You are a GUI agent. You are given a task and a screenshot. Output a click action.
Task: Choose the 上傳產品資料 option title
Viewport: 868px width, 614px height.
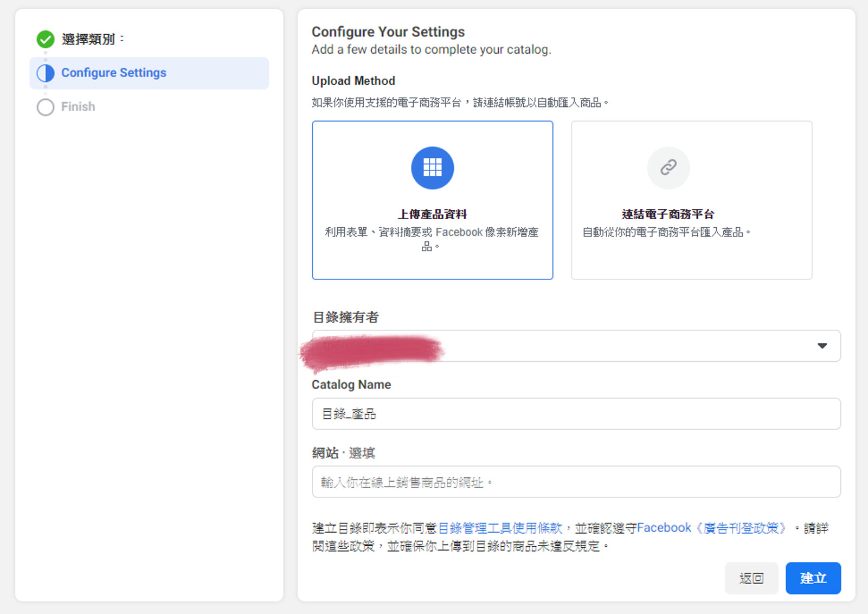tap(432, 214)
